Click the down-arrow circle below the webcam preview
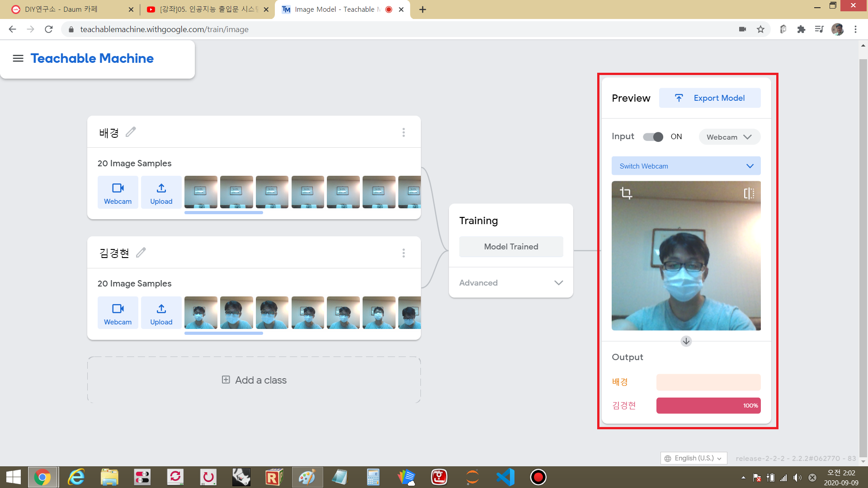Viewport: 868px width, 488px height. click(686, 341)
